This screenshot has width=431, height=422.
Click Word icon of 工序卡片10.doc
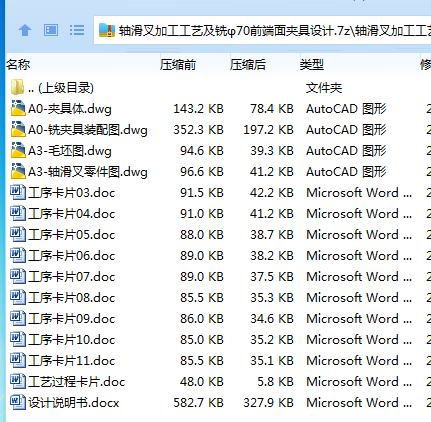[18, 339]
